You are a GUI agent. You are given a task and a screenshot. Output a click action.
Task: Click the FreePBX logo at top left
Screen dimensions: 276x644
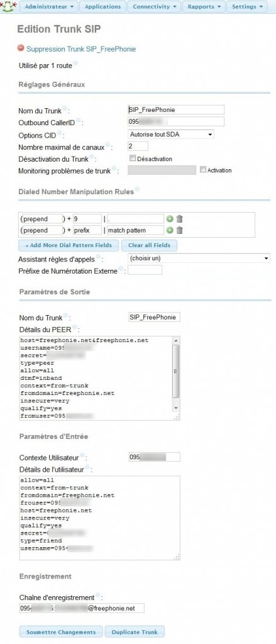[x=8, y=6]
